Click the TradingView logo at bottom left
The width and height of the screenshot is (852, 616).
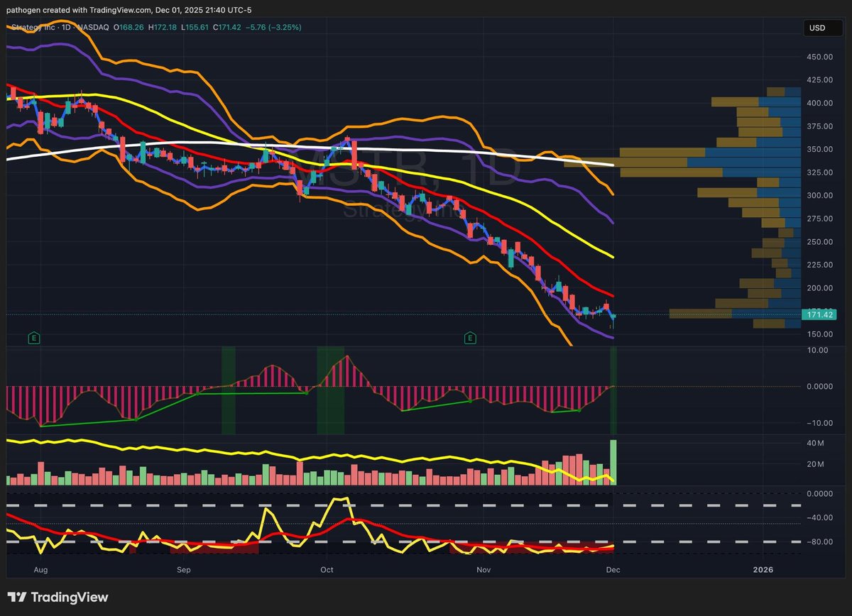pyautogui.click(x=57, y=598)
